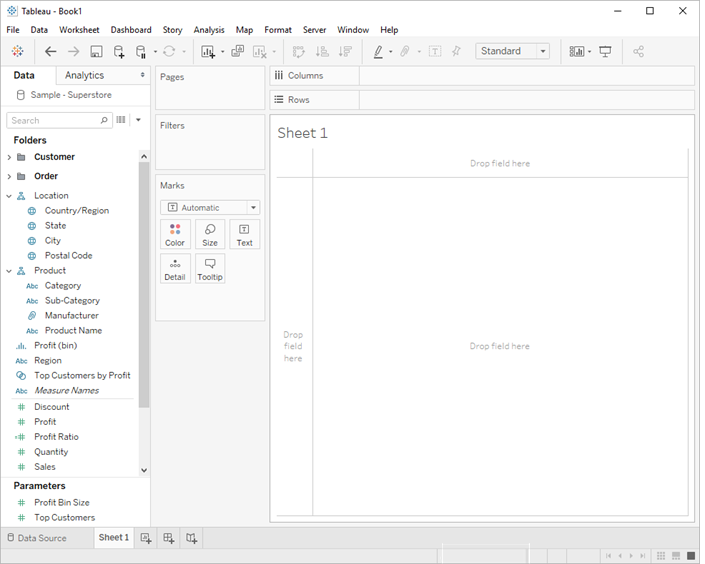Click the Highlight pen icon
Screen dimensions: 705x564
click(379, 52)
